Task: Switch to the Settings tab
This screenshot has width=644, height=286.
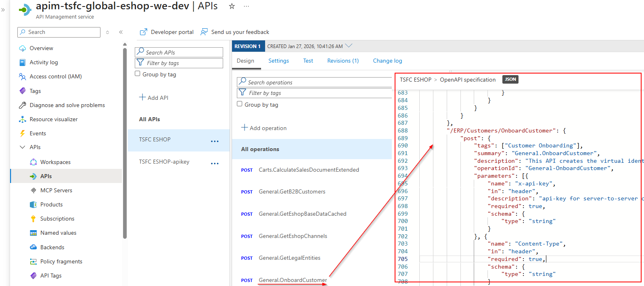Action: click(x=279, y=61)
